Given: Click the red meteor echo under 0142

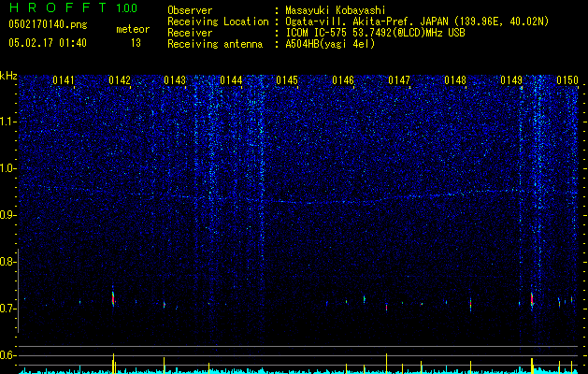Looking at the screenshot, I should pos(113,297).
